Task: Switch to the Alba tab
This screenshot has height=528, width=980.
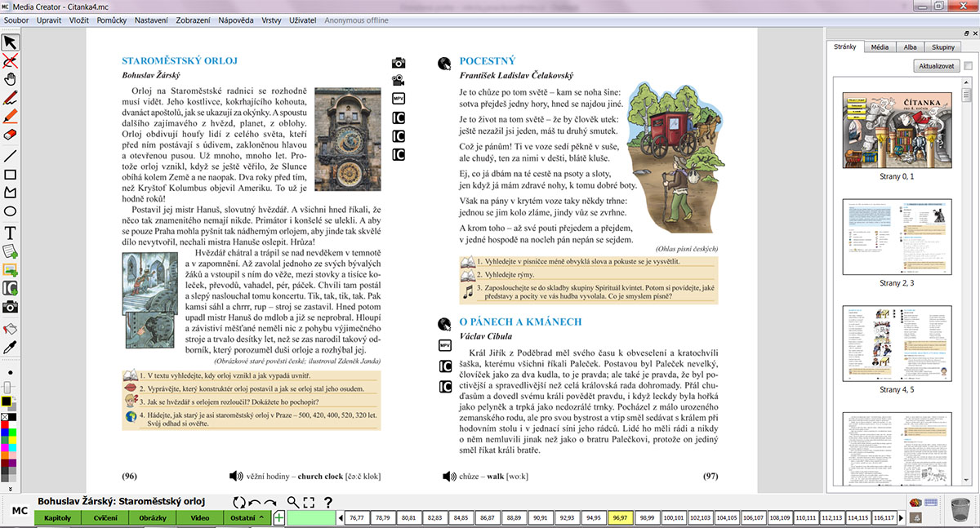Action: [x=909, y=47]
